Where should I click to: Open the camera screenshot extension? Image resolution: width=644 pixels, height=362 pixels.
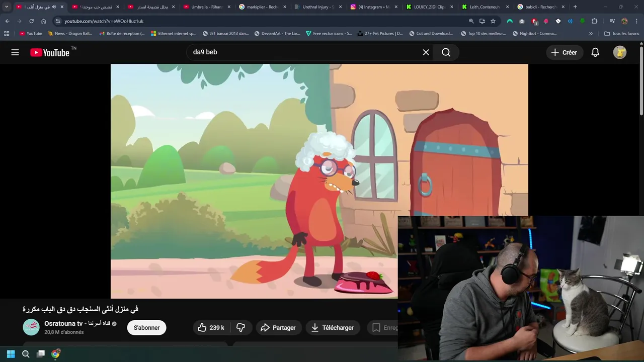522,21
